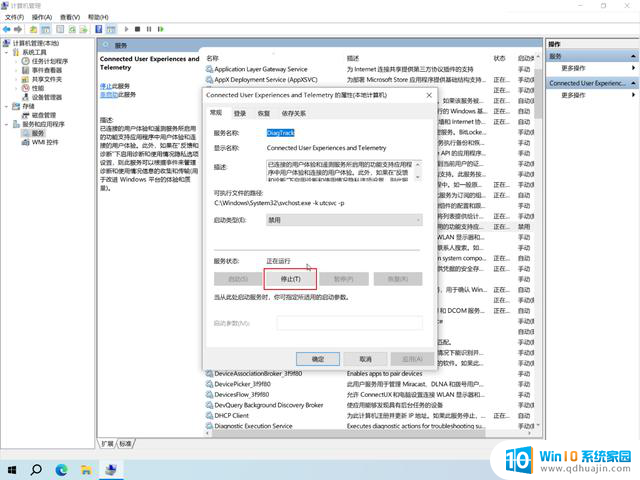Click Computer Management taskbar icon
This screenshot has height=480, width=640.
(111, 470)
